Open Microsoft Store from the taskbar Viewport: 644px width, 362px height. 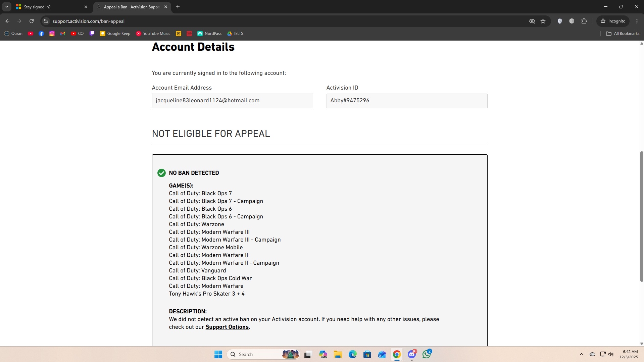(x=367, y=354)
